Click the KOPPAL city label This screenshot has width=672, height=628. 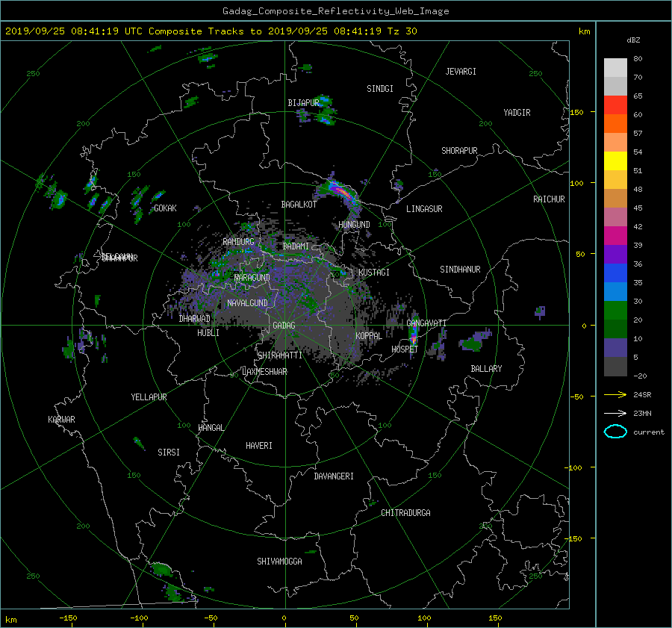coord(369,336)
